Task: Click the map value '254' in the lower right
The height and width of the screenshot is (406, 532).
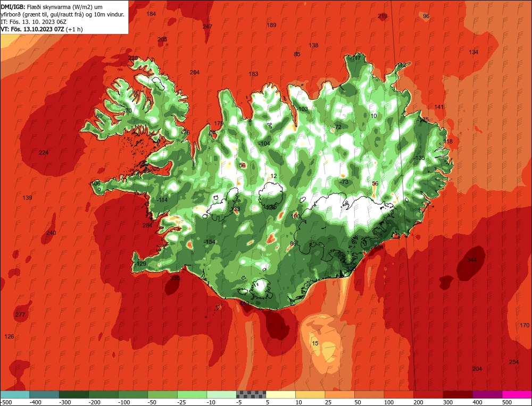Action: (514, 362)
